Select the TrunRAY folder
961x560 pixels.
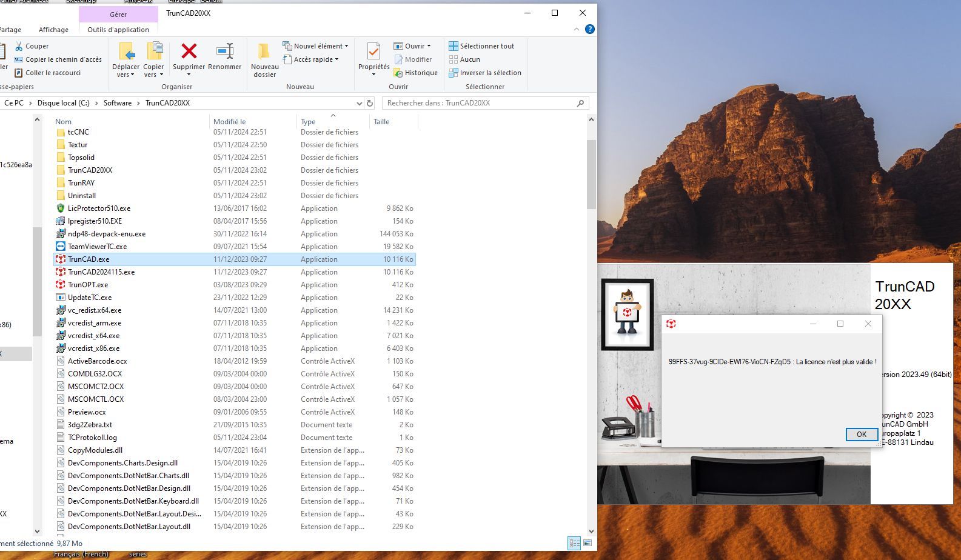point(81,183)
